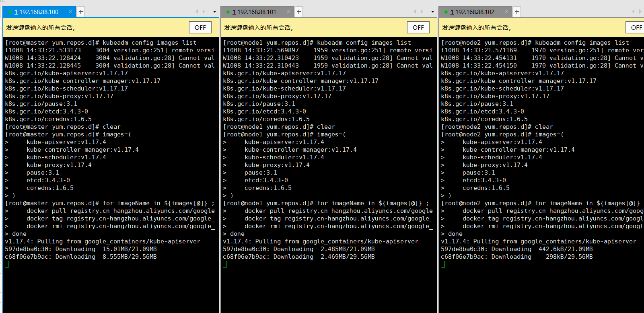Click the cursor in node2 terminal
Image resolution: width=644 pixels, height=313 pixels.
coord(443,264)
